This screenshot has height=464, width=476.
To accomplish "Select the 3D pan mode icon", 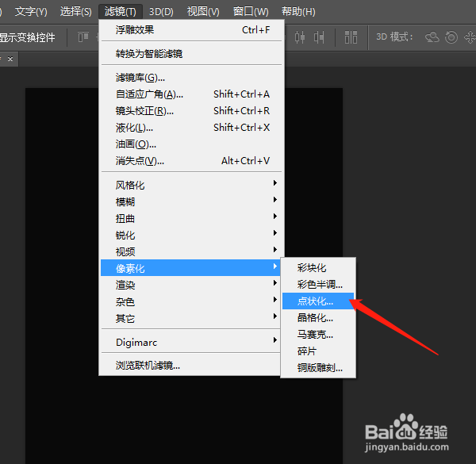I will 470,37.
